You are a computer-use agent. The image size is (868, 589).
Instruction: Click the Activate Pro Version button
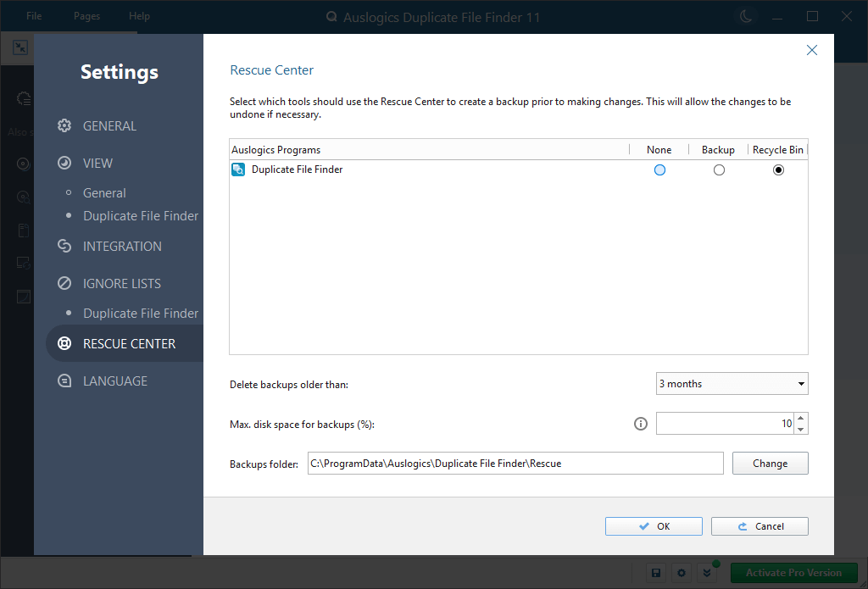793,573
